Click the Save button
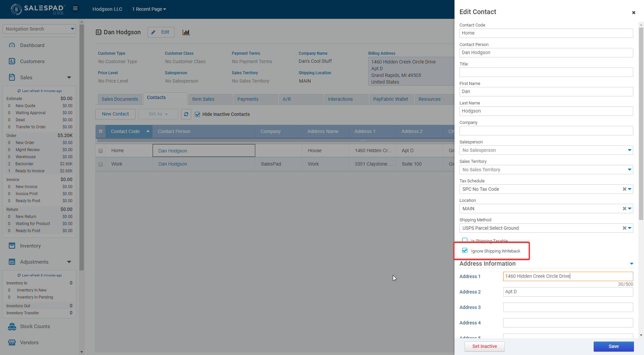 613,346
